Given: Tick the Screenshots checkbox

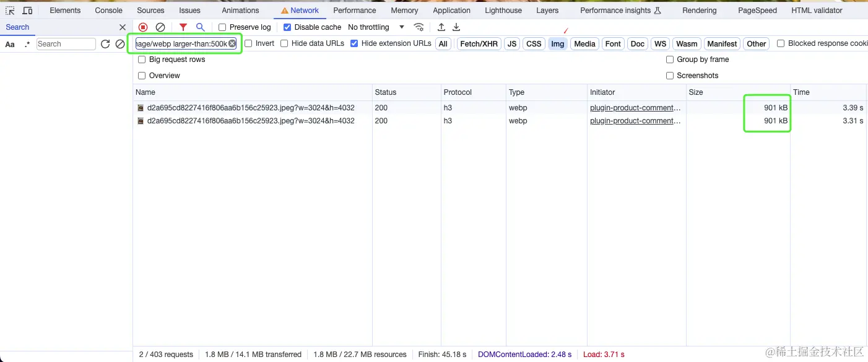Looking at the screenshot, I should click(x=670, y=76).
